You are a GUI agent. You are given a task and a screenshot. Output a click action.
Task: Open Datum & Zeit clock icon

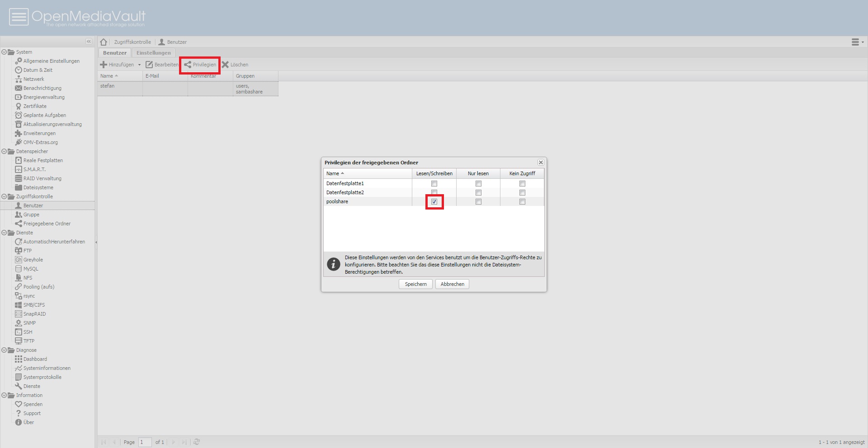click(19, 70)
